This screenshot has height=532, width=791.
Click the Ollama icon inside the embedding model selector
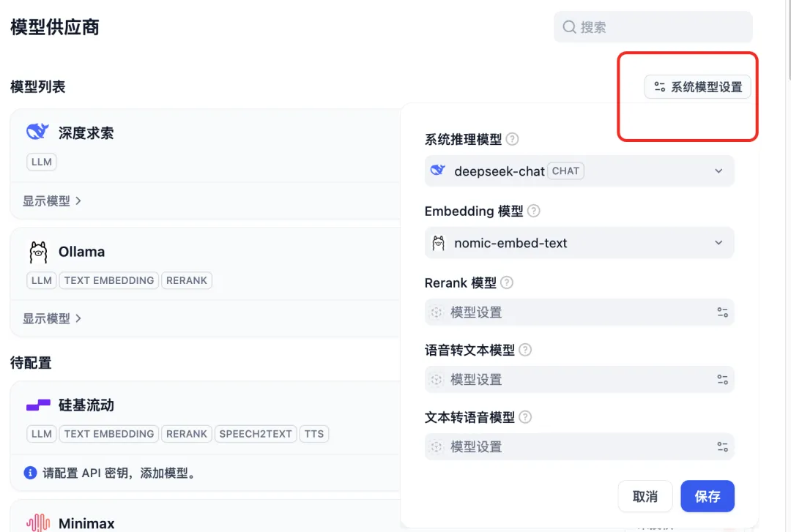439,243
